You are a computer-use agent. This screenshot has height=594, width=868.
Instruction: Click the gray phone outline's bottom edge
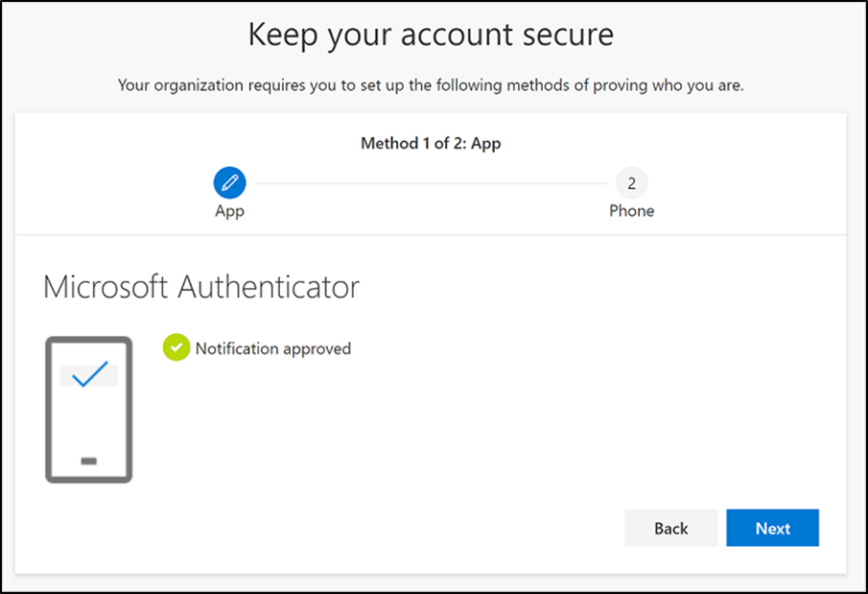(x=89, y=480)
